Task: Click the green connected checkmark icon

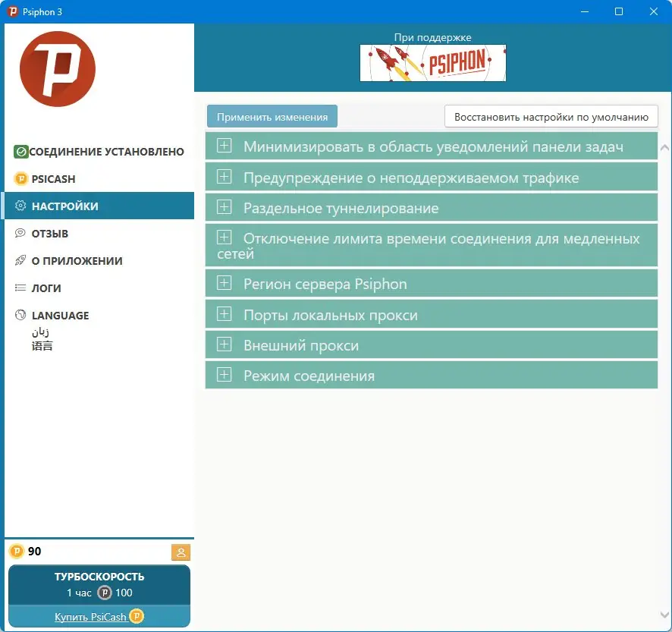Action: 20,151
